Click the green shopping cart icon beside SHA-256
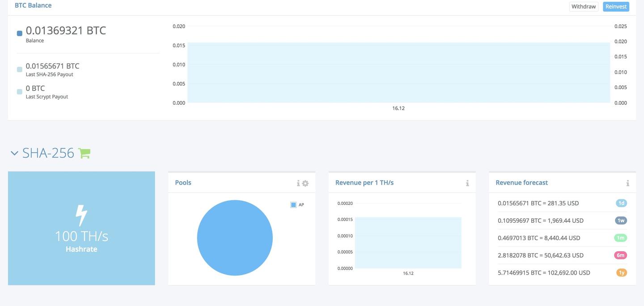The image size is (644, 306). 84,153
